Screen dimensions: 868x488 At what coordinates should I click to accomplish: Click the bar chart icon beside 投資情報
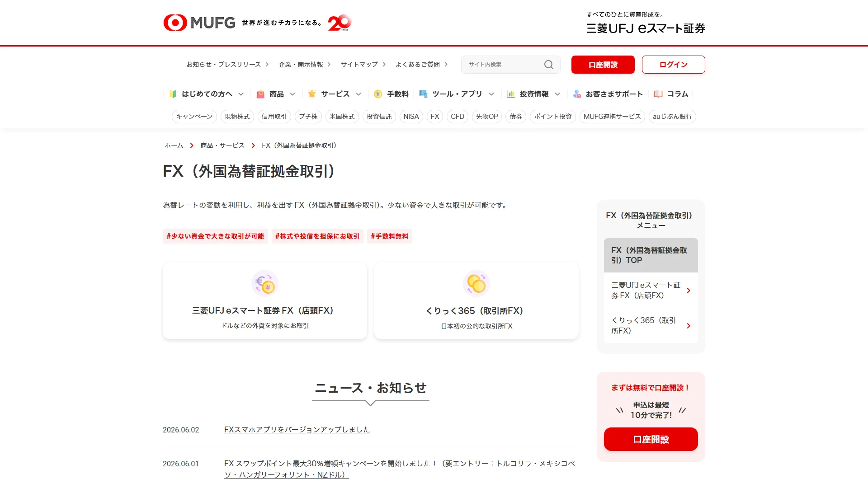click(511, 94)
